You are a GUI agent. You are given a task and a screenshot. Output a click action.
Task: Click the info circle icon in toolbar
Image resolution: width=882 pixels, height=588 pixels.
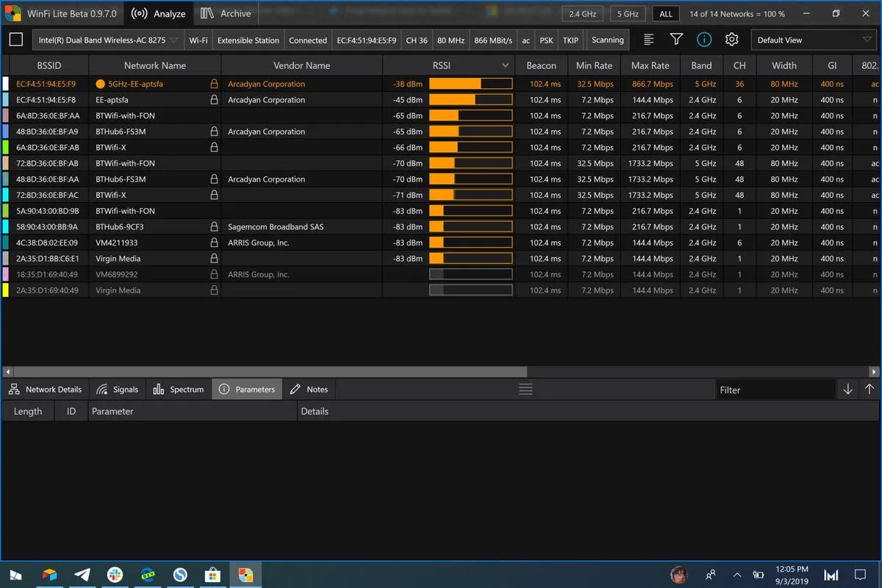(x=704, y=40)
